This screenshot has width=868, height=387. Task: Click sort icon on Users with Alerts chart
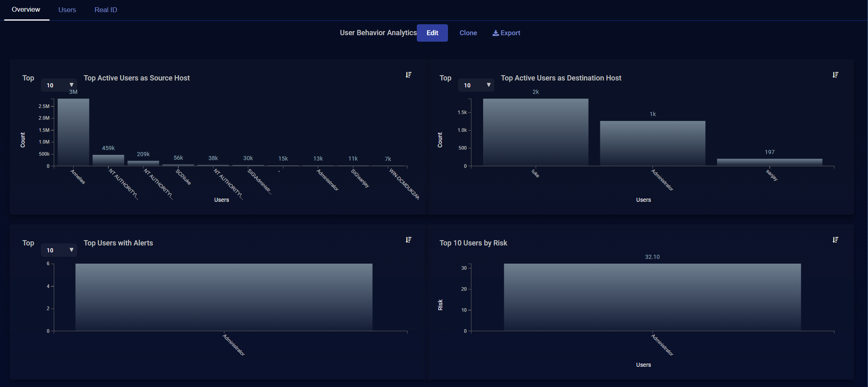pos(408,240)
